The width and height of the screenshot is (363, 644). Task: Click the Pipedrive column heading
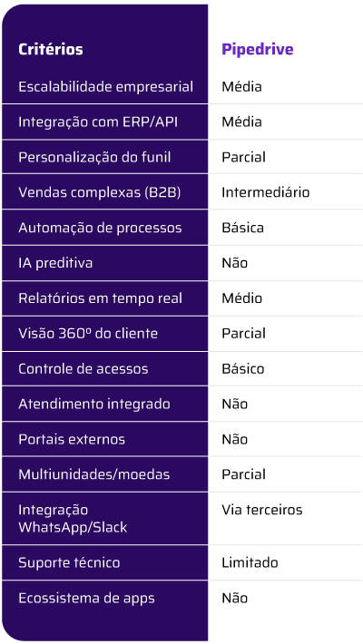pyautogui.click(x=258, y=49)
